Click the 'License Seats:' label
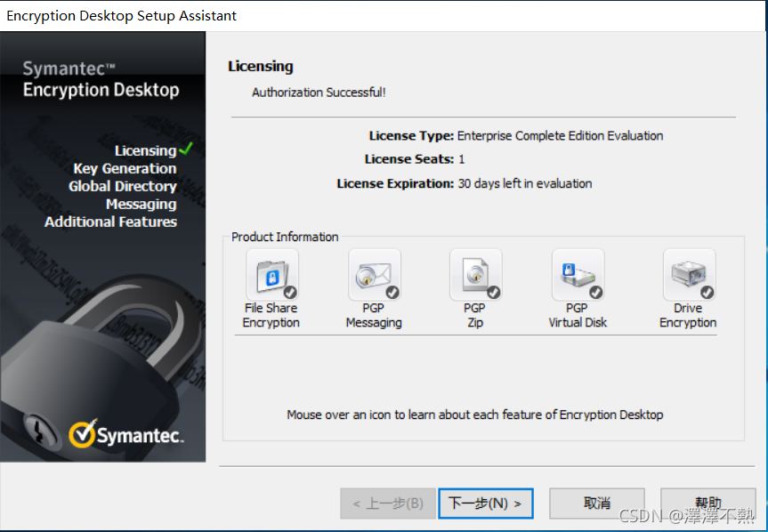The width and height of the screenshot is (768, 532). [409, 159]
